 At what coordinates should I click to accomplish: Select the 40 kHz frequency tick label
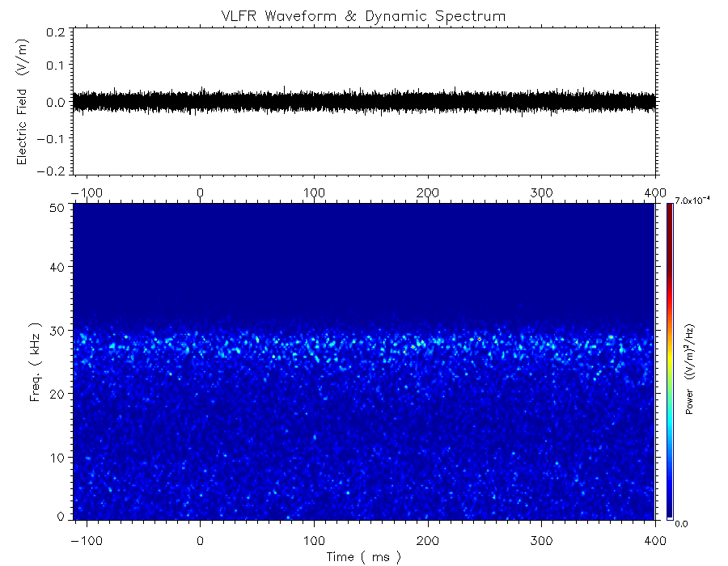(57, 267)
